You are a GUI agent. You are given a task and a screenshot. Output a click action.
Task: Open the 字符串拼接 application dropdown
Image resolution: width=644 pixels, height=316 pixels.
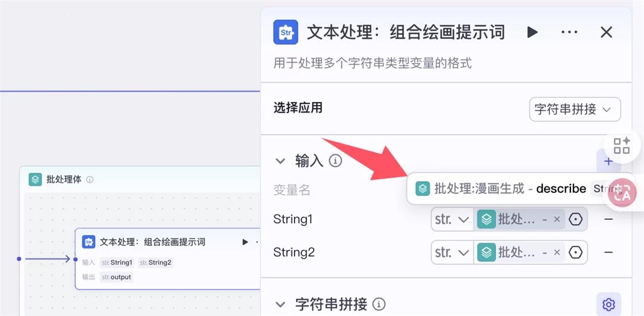(x=574, y=110)
